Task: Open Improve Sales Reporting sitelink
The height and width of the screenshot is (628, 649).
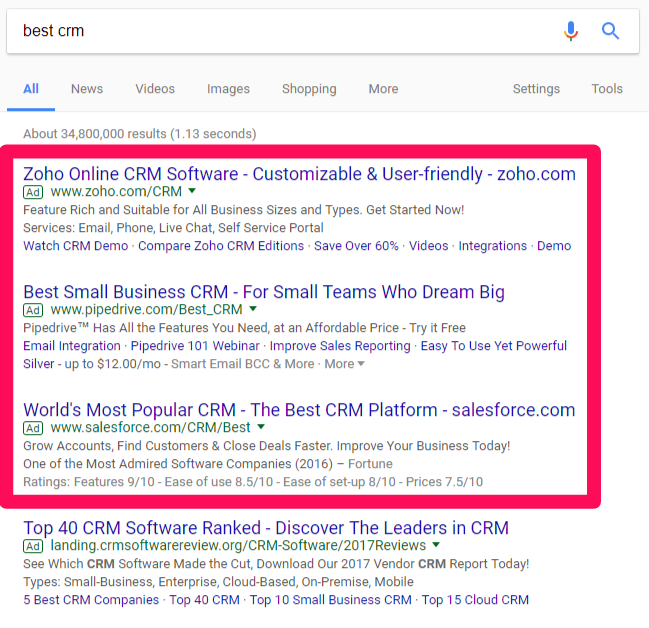Action: [340, 346]
